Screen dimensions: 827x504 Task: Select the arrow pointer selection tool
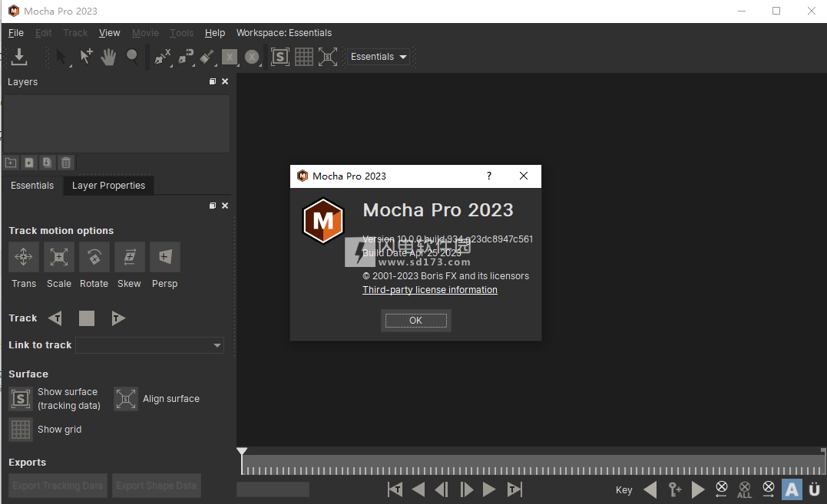[61, 56]
